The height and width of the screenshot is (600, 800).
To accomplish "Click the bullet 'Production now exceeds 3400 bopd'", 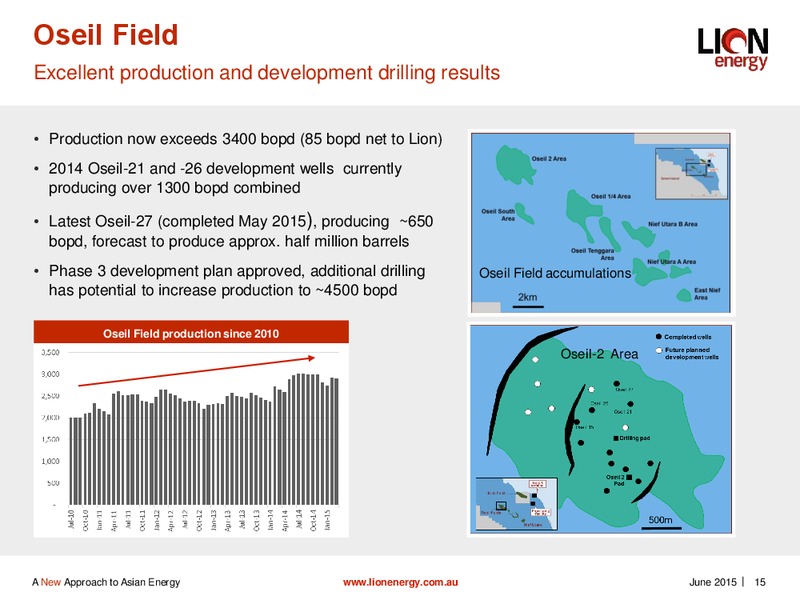I will point(245,139).
